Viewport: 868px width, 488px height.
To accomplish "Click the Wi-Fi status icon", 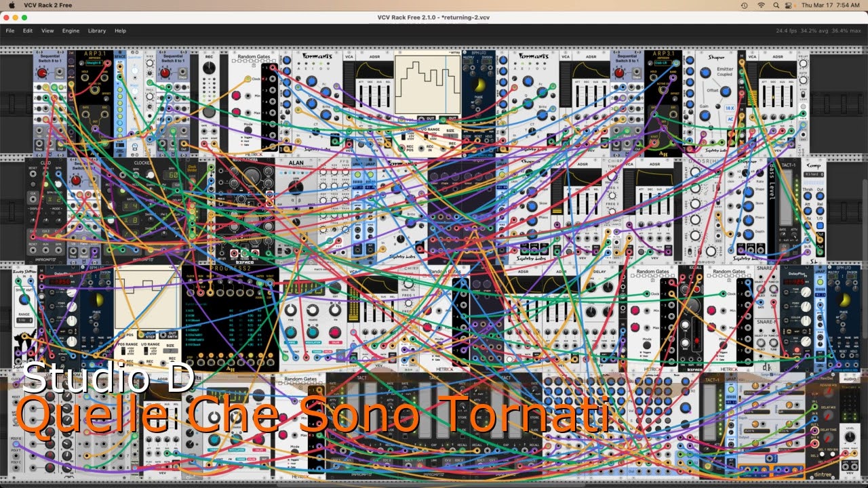I will coord(761,5).
